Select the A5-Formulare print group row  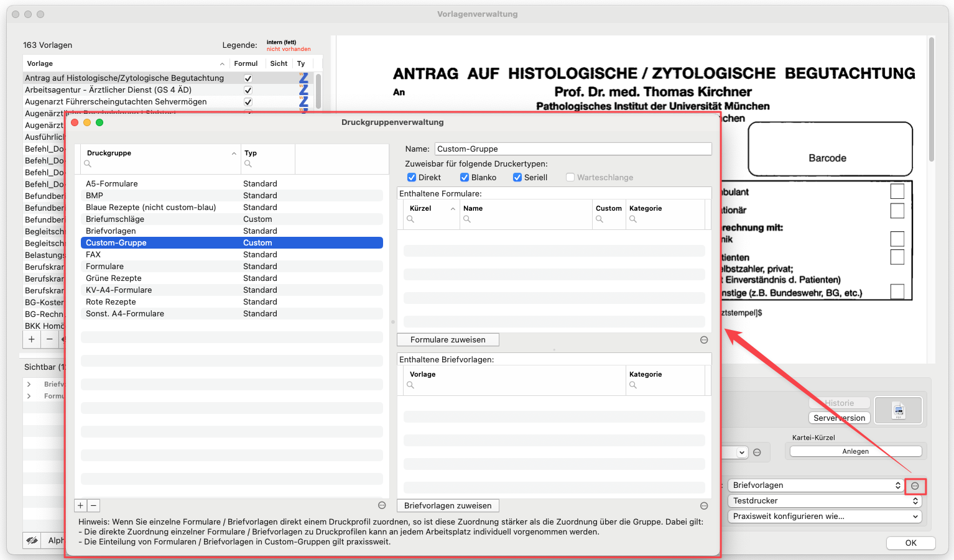tap(232, 184)
